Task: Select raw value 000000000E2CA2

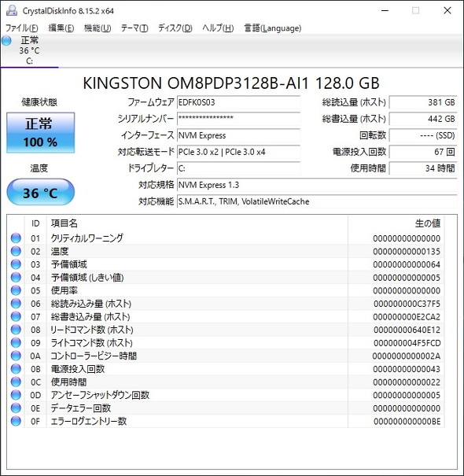Action: pyautogui.click(x=407, y=316)
